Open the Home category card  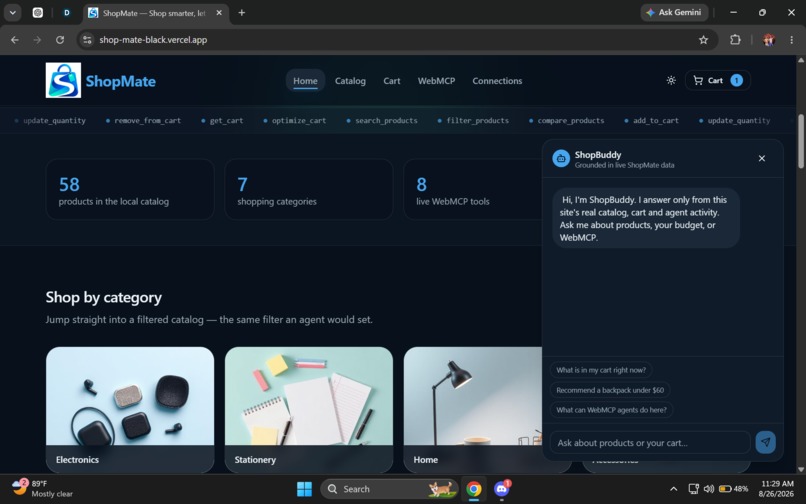[473, 409]
